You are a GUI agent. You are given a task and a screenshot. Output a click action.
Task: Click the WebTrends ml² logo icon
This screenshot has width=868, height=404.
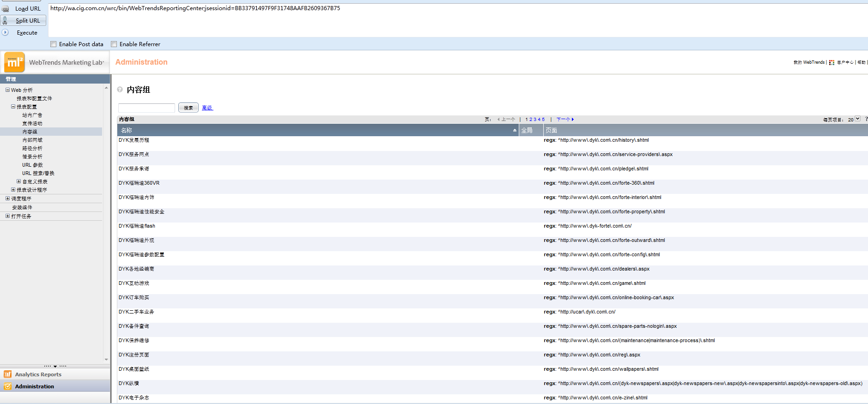tap(14, 62)
